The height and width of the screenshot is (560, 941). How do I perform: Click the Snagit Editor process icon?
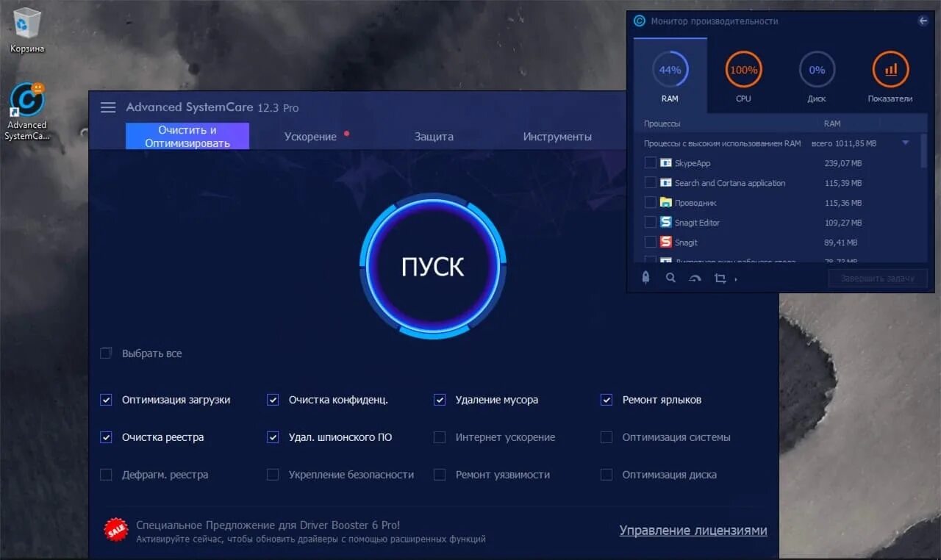click(666, 222)
